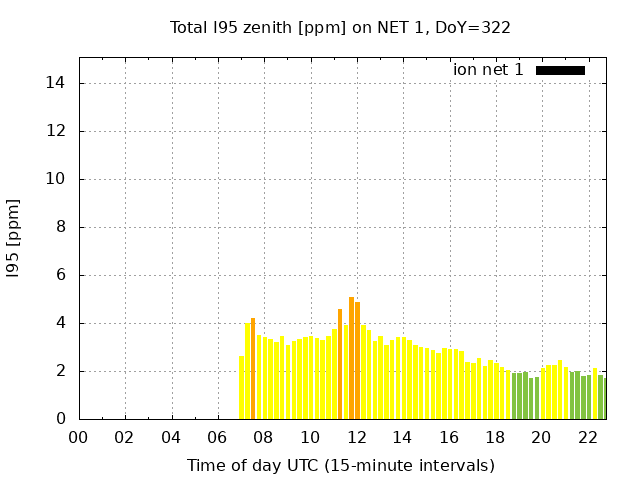Click the y-axis tick label '14'

click(57, 83)
